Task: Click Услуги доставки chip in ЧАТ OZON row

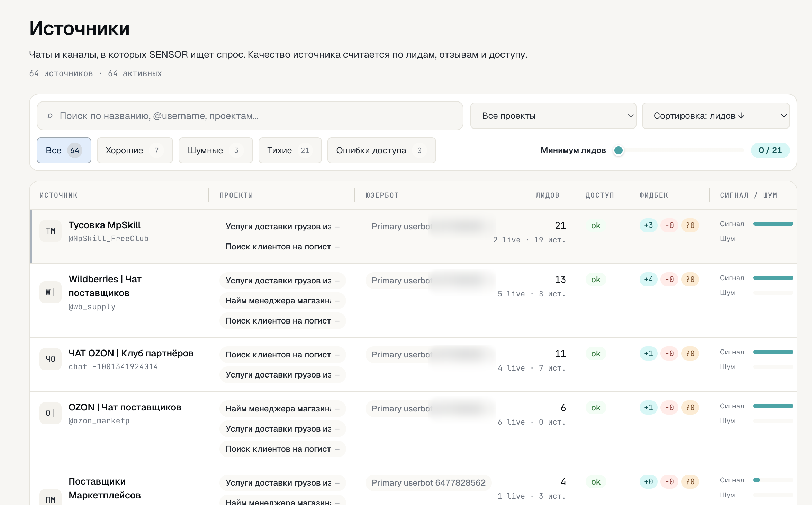Action: pyautogui.click(x=283, y=375)
